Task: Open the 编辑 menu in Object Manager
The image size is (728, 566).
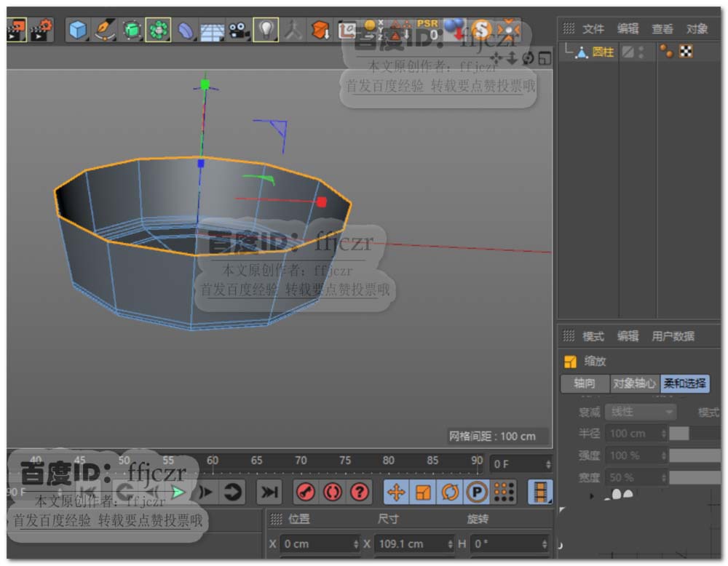Action: [628, 29]
